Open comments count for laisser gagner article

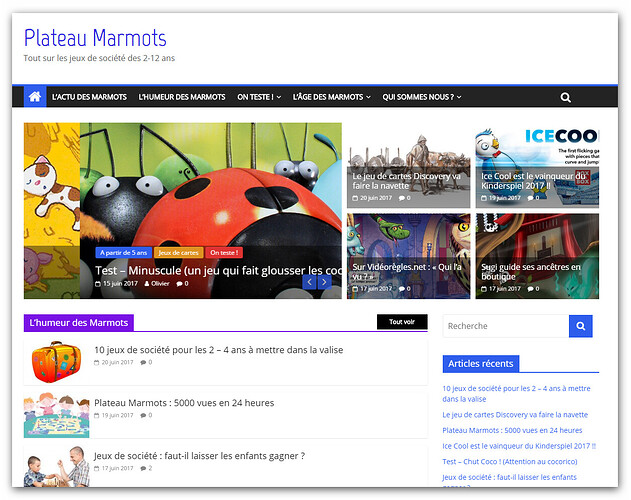146,468
